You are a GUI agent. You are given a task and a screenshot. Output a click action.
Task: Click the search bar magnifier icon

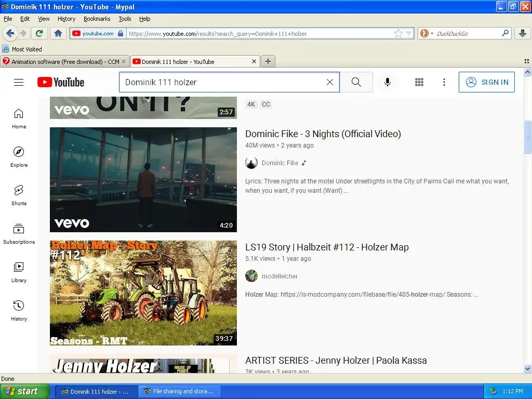pyautogui.click(x=505, y=33)
